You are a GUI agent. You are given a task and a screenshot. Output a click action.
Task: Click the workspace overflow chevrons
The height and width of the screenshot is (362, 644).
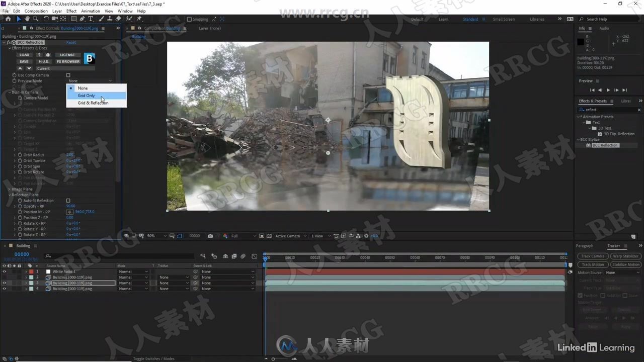559,19
